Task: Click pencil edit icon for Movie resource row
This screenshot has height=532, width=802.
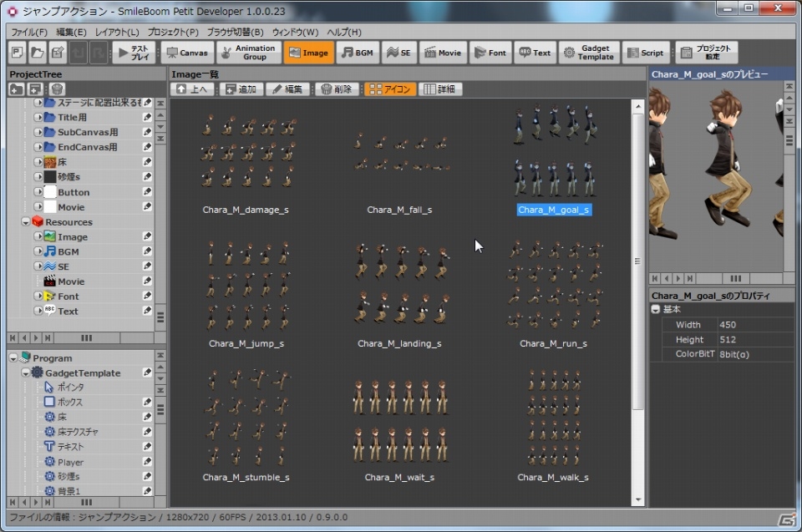Action: coord(147,281)
